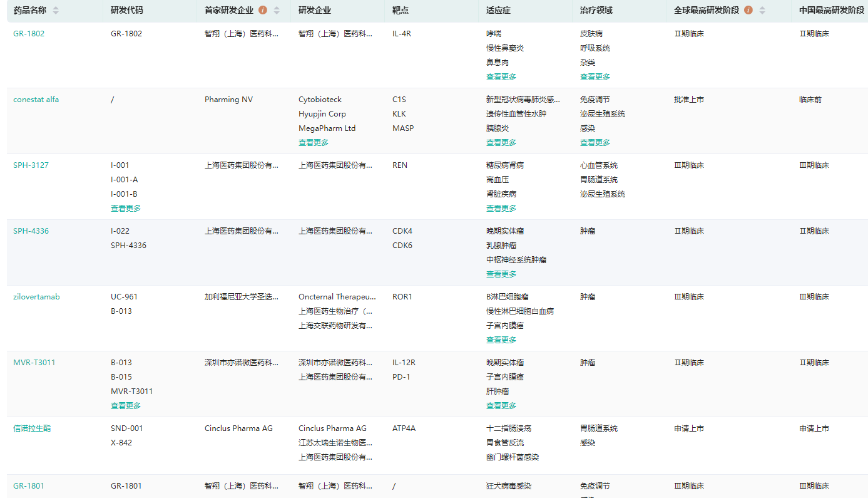Select code B-015
Viewport: 868px width, 498px height.
click(x=121, y=377)
